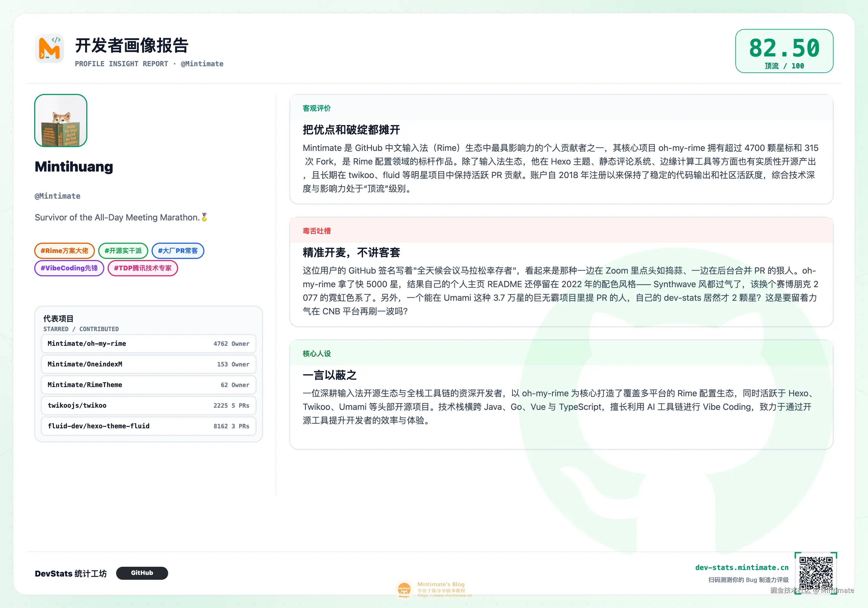Click the 把优点和破绽都摊开 heading

click(351, 130)
